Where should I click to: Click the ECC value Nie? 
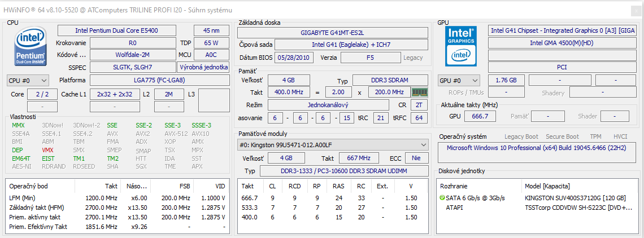click(x=417, y=158)
